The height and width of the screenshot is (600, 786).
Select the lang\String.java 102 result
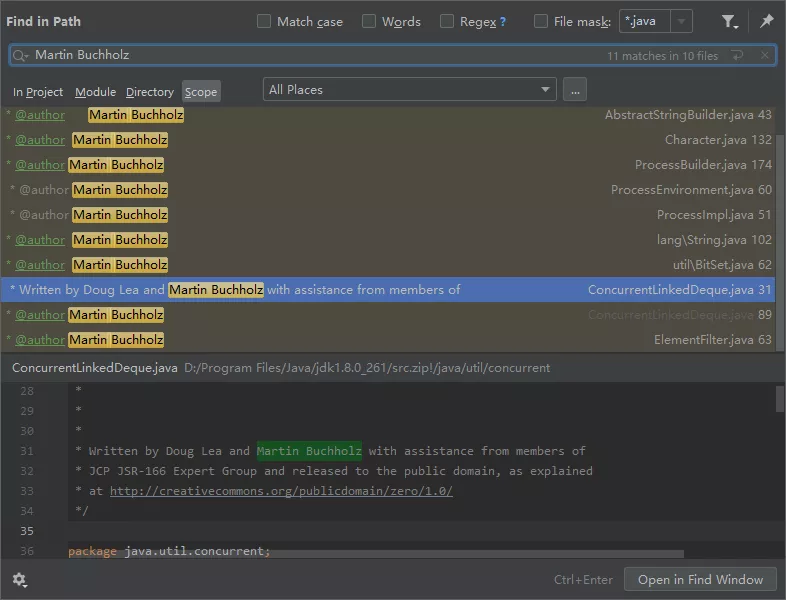(388, 240)
